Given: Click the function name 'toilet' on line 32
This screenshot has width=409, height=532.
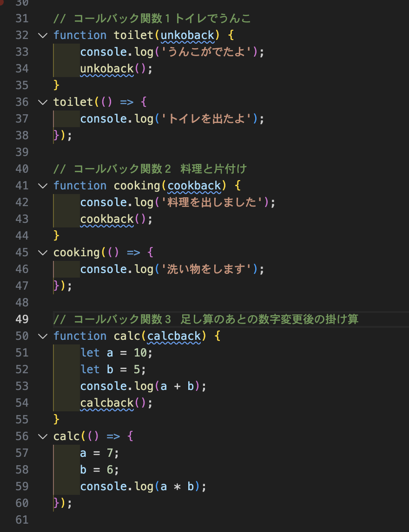Looking at the screenshot, I should [x=133, y=35].
